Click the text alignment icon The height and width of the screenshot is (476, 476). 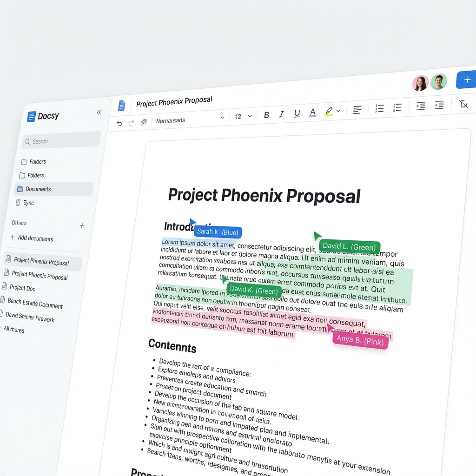tap(357, 110)
